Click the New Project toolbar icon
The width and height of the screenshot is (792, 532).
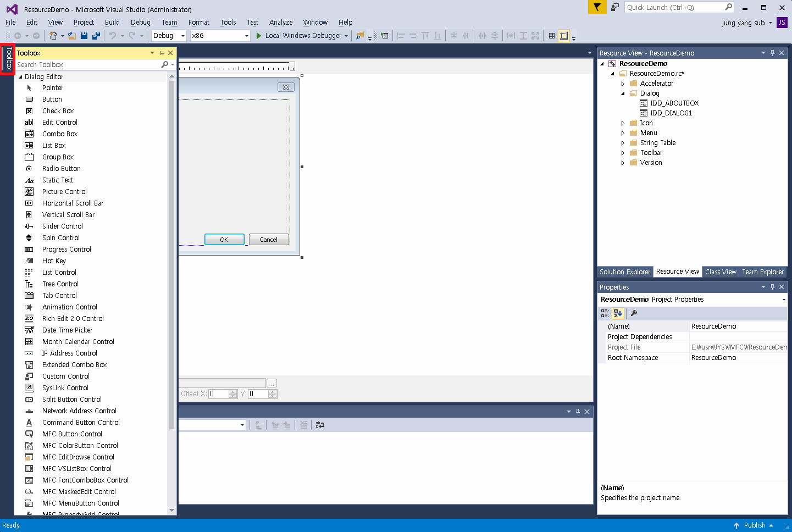(53, 36)
